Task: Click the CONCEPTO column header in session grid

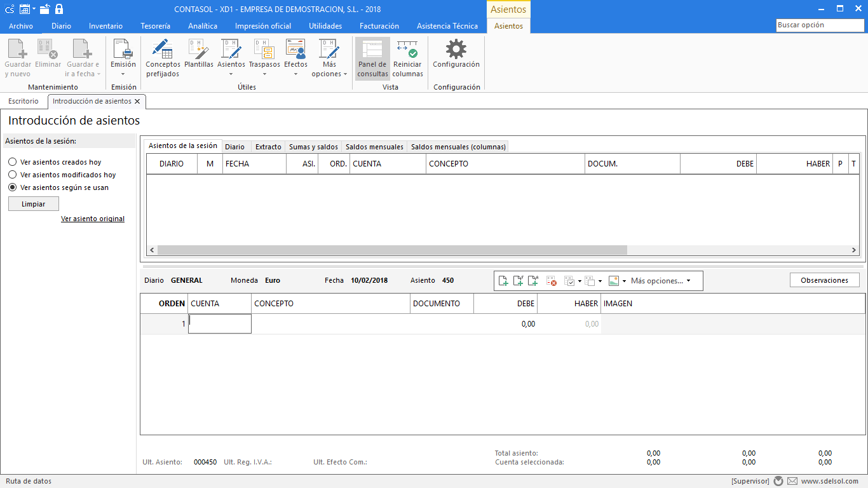Action: (x=506, y=164)
